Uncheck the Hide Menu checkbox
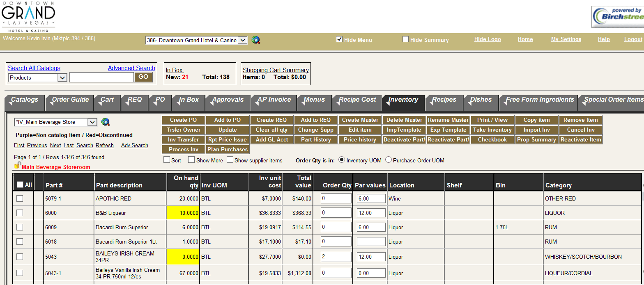The height and width of the screenshot is (285, 644). (339, 39)
